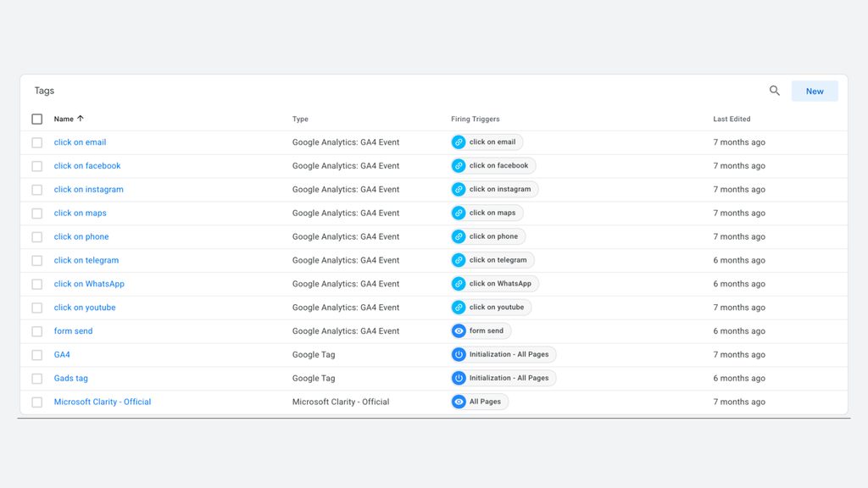
Task: Click the Name column sort arrow
Action: pos(81,119)
